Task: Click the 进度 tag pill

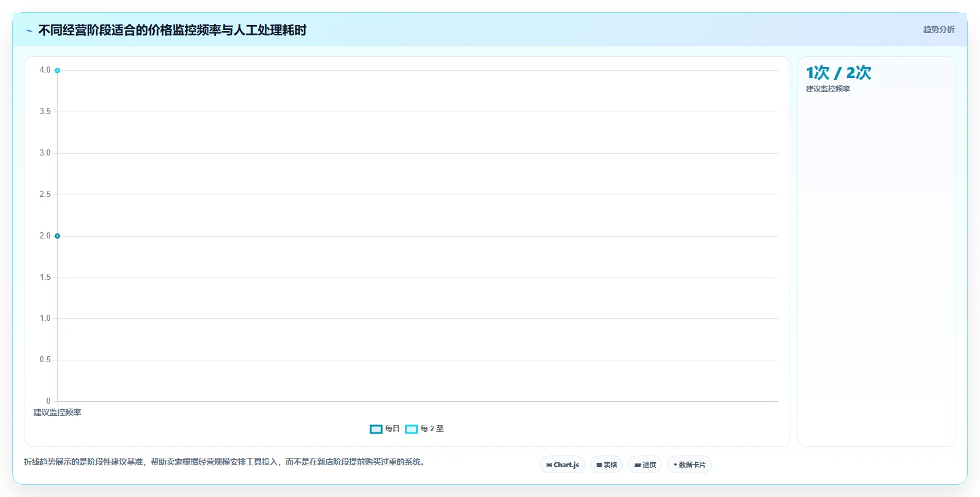Action: (x=645, y=465)
